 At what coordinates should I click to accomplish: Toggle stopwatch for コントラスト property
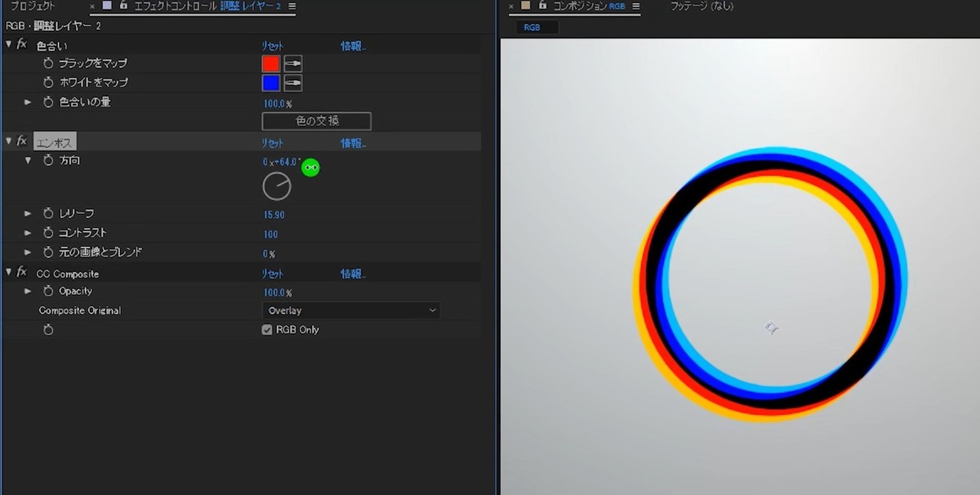(48, 233)
